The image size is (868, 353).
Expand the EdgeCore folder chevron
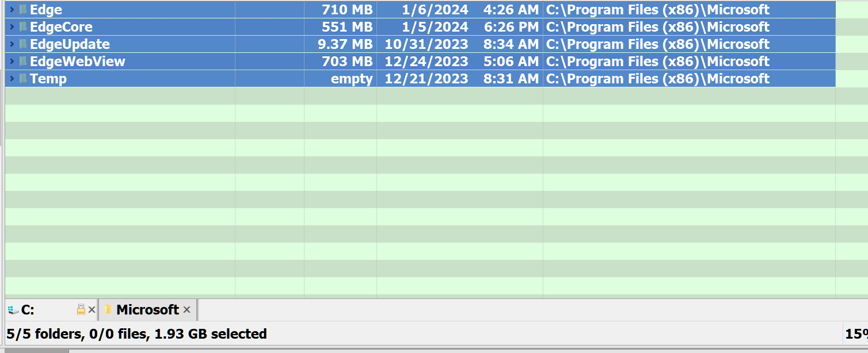pos(12,27)
